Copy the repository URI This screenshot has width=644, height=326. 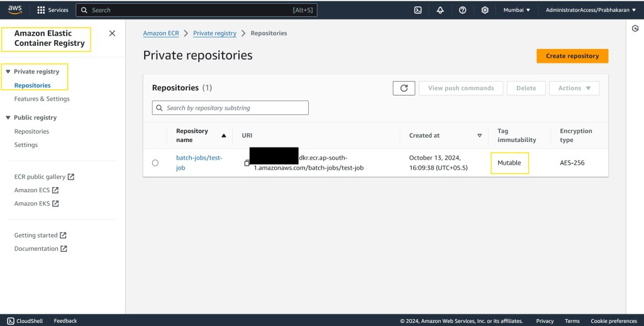(247, 163)
